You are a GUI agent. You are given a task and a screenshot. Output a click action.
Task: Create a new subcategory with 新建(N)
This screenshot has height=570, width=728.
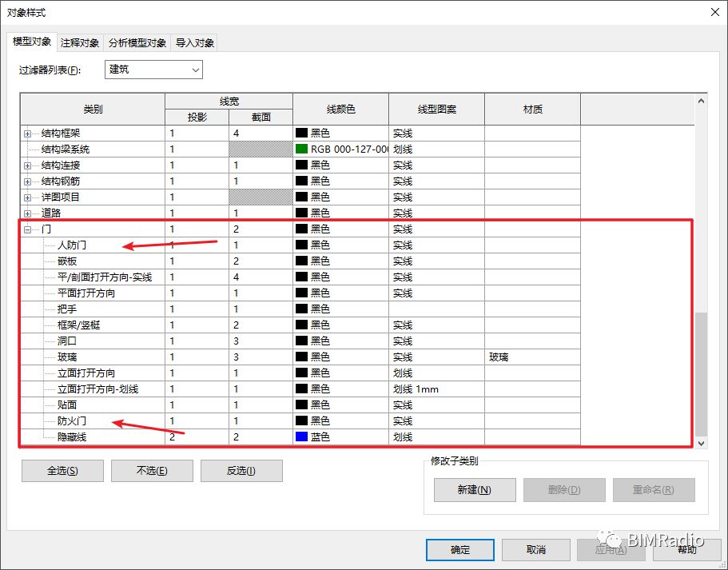[475, 489]
